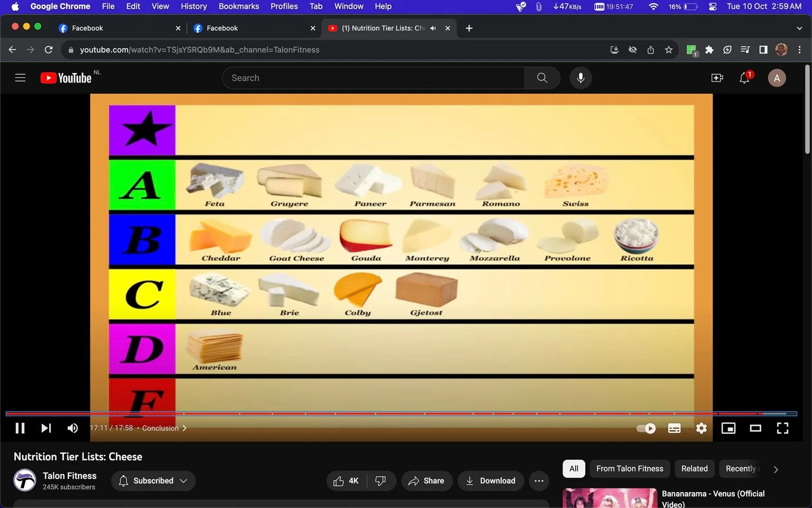Open macOS Control Center
Viewport: 812px width, 508px height.
(713, 6)
